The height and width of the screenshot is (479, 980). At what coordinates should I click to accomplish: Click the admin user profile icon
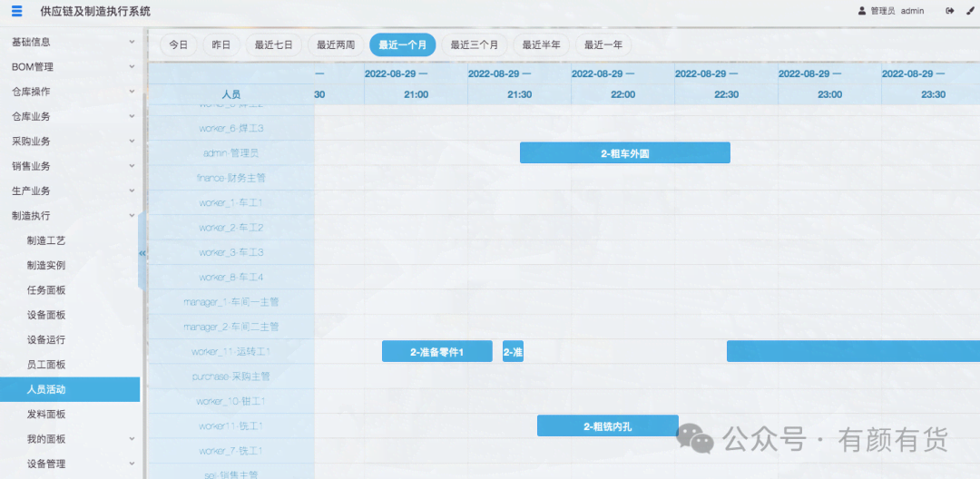[x=862, y=11]
